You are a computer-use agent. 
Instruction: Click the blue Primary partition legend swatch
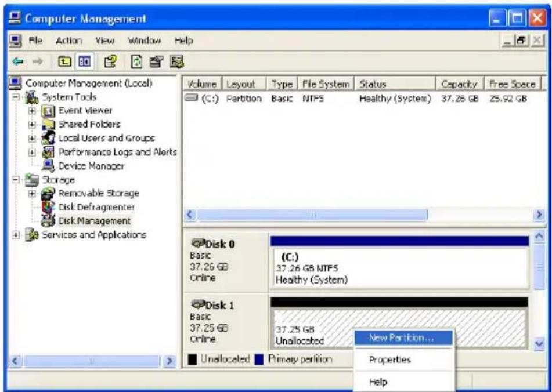[x=259, y=360]
